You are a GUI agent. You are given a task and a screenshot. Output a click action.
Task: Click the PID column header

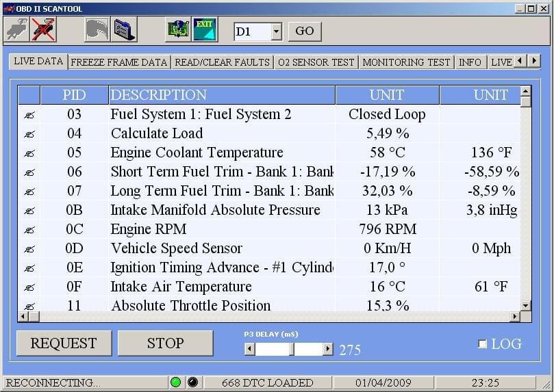74,95
